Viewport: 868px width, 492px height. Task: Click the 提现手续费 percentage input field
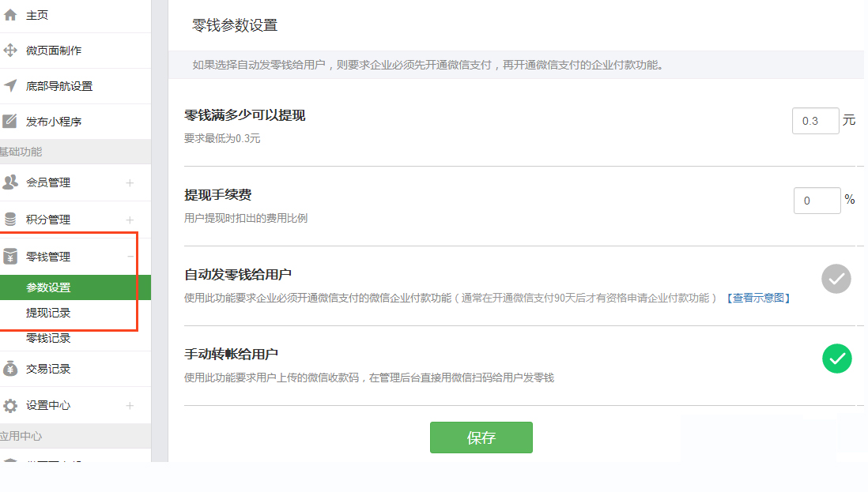click(x=817, y=201)
